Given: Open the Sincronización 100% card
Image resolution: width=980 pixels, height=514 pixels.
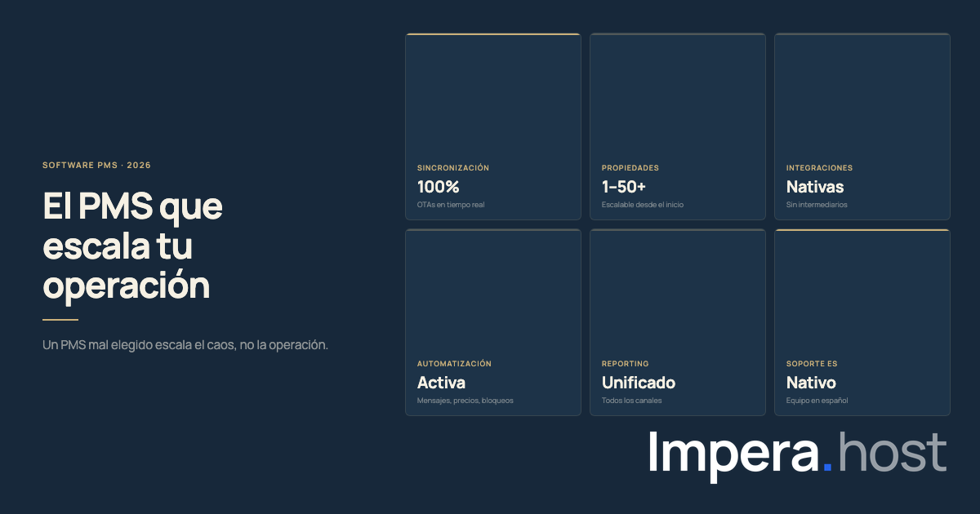Looking at the screenshot, I should 493,126.
